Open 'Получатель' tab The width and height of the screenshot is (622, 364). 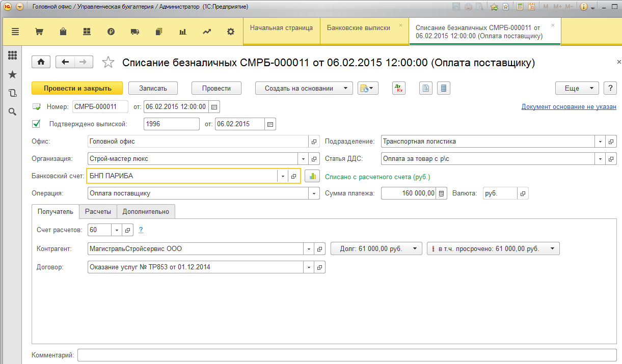tap(56, 211)
